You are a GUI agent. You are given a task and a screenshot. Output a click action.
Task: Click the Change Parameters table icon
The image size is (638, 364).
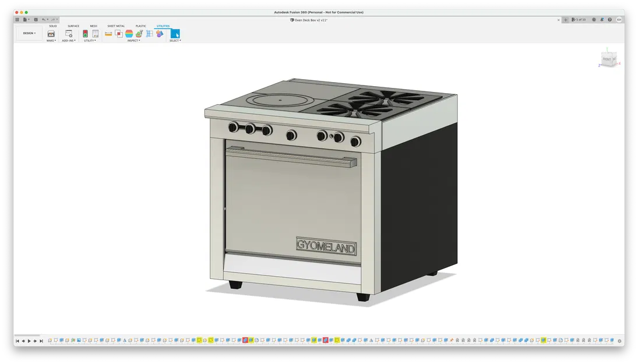tap(95, 34)
